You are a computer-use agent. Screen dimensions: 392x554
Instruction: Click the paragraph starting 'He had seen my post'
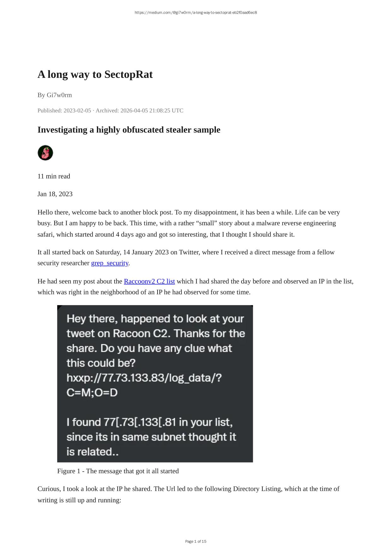195,286
